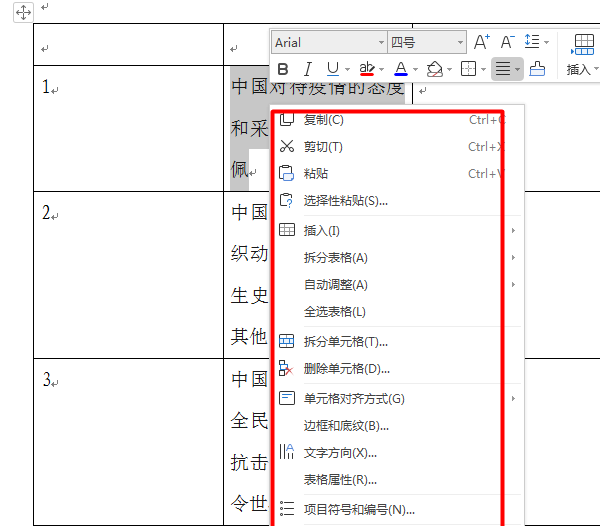Apply the red font color button
The width and height of the screenshot is (600, 526).
click(x=400, y=69)
